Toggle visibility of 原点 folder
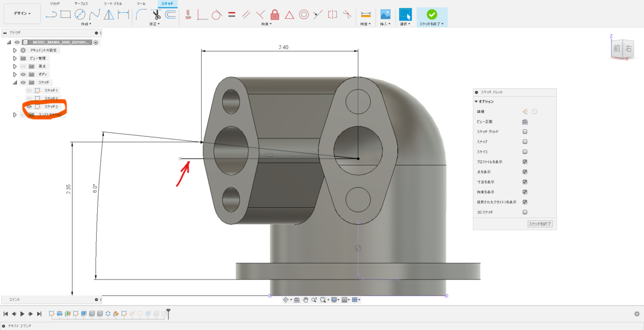Image resolution: width=644 pixels, height=330 pixels. coord(23,66)
